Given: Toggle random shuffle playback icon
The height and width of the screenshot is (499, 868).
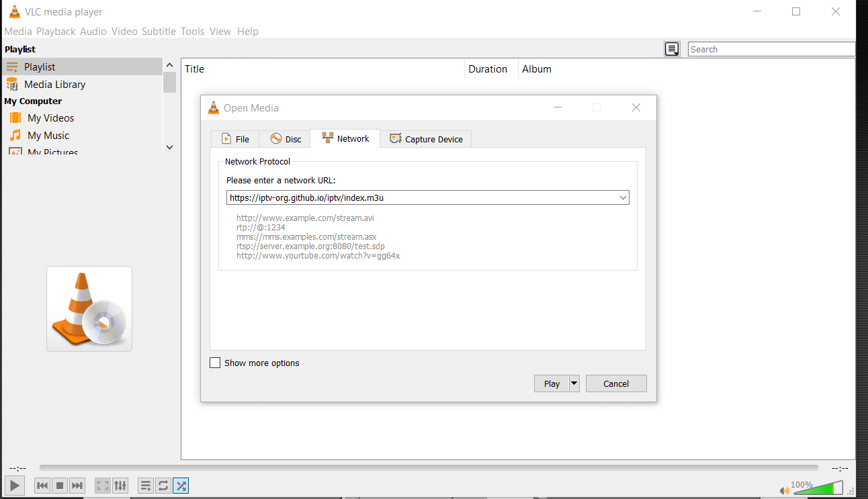Looking at the screenshot, I should pyautogui.click(x=181, y=485).
